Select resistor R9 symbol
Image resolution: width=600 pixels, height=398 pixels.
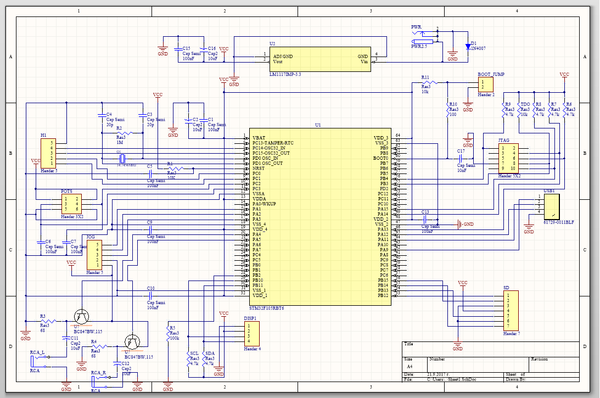point(504,110)
